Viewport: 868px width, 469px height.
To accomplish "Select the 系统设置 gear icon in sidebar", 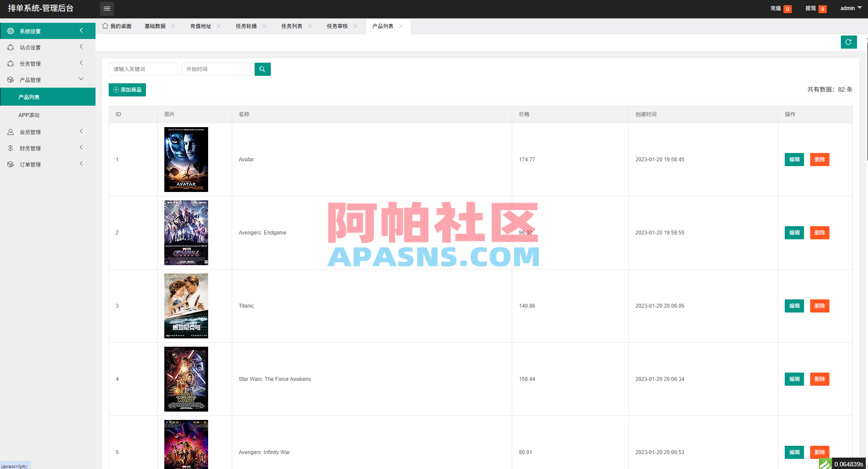I will (x=11, y=31).
